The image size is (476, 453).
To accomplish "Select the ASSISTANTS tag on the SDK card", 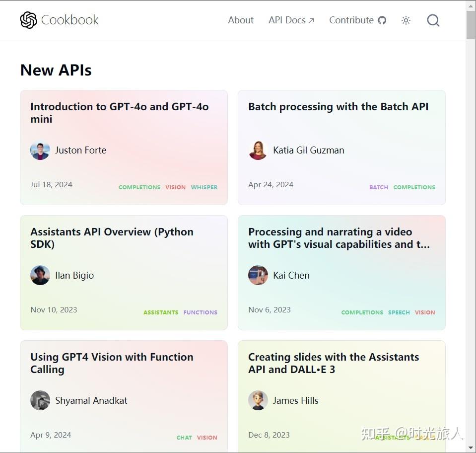I will (161, 312).
